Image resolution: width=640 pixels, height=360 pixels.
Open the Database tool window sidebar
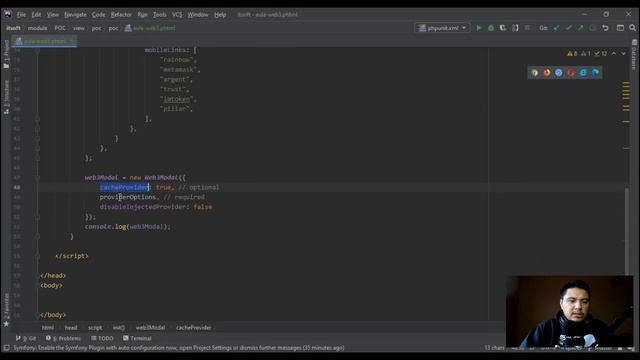coord(634,55)
